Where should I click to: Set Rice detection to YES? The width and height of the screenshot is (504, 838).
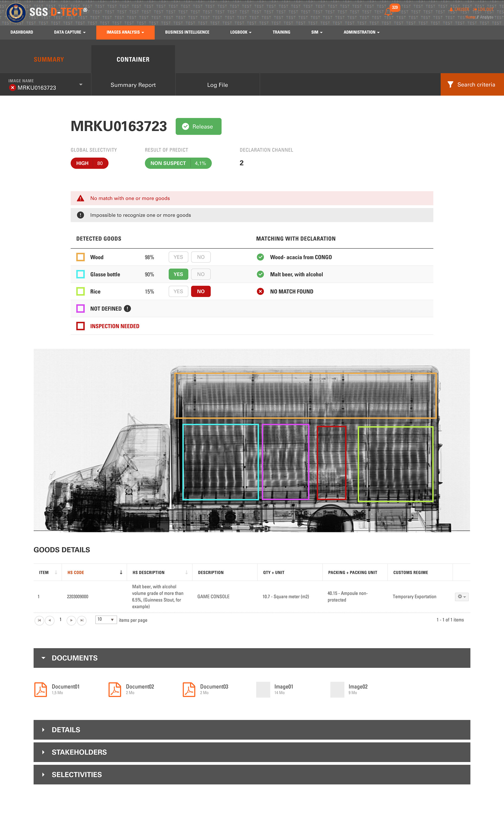[x=178, y=292]
